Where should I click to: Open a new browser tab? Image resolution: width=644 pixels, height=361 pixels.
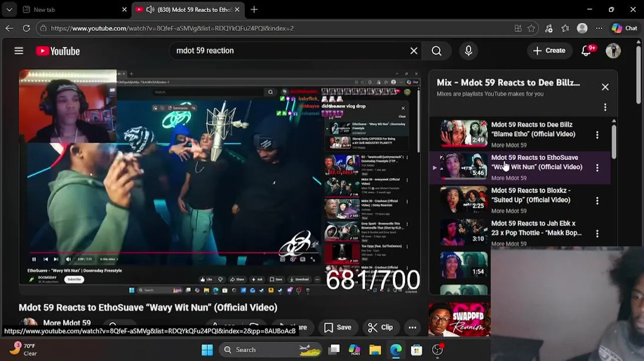[x=254, y=10]
